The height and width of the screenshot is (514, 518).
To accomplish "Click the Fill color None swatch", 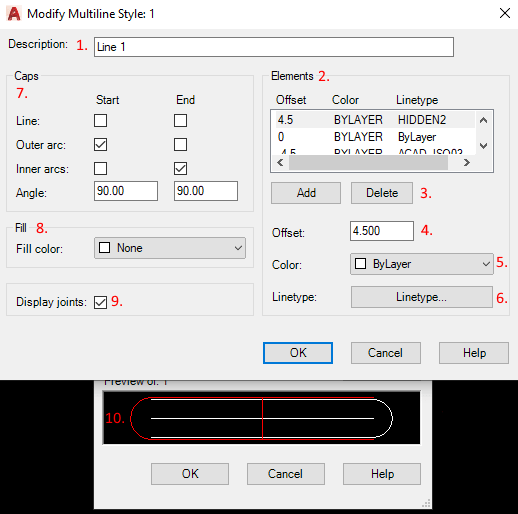I will pos(105,248).
